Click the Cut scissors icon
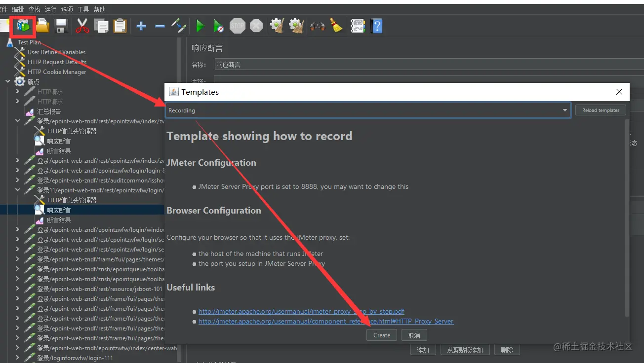The width and height of the screenshot is (644, 363). click(x=82, y=26)
